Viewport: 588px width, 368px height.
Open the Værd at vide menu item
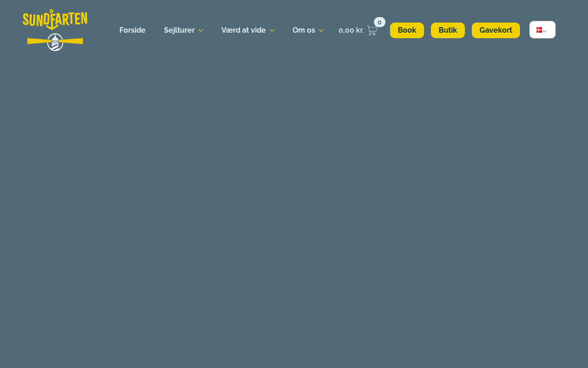click(243, 30)
